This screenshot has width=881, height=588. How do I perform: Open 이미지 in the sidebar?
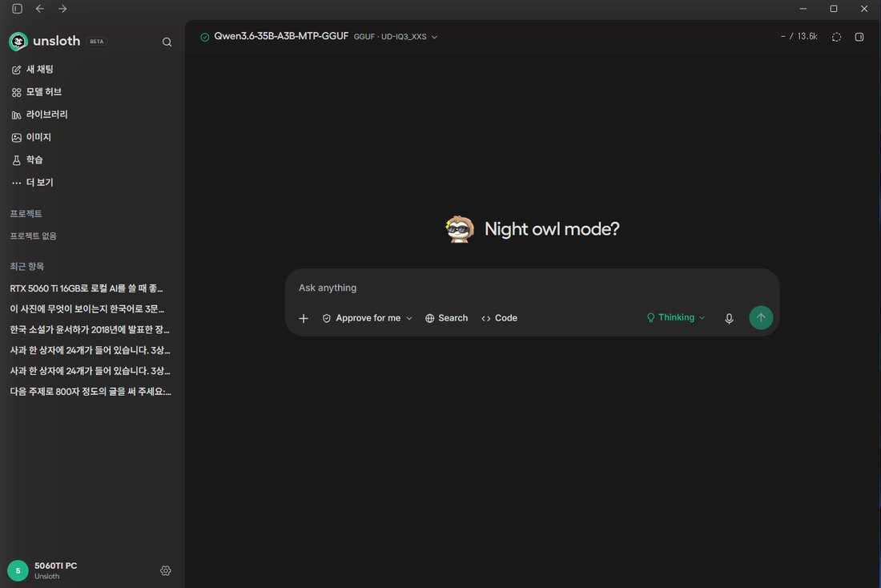click(x=31, y=137)
